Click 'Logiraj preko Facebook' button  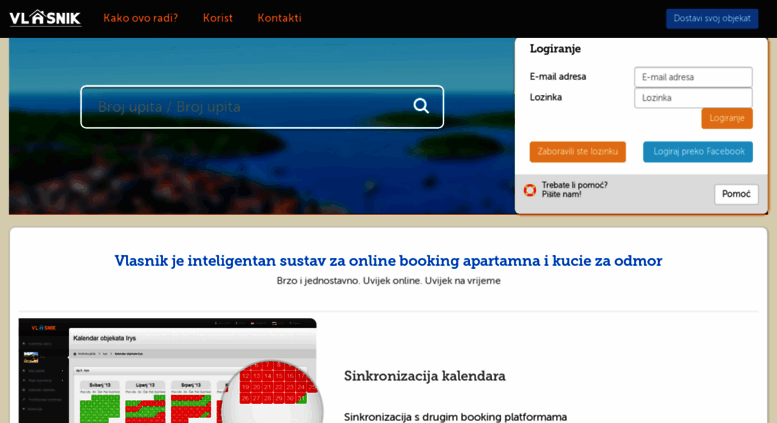click(x=698, y=152)
